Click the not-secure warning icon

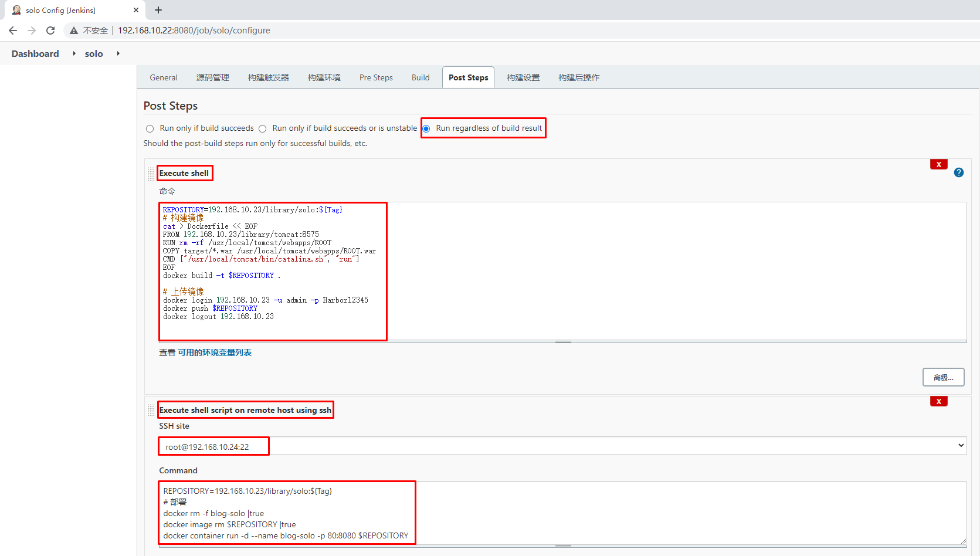(x=74, y=30)
